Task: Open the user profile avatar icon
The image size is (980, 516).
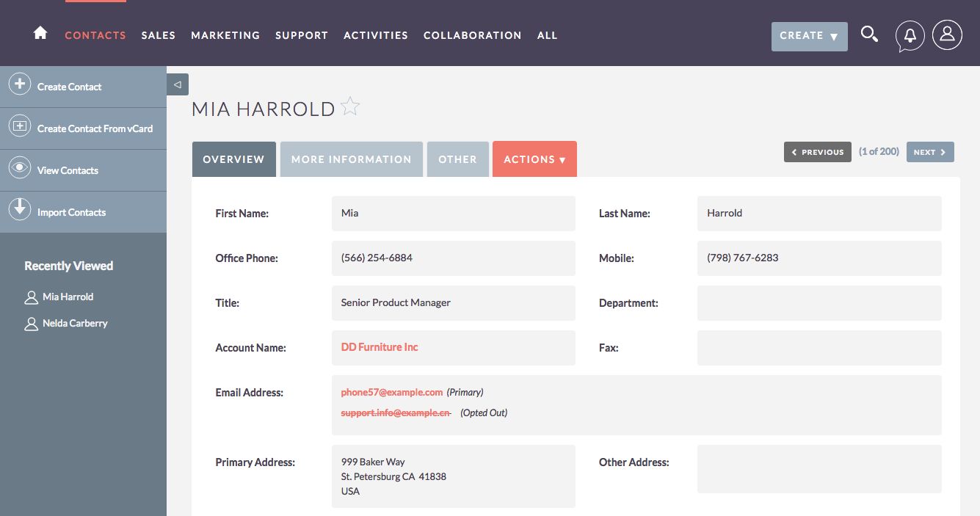Action: click(947, 34)
